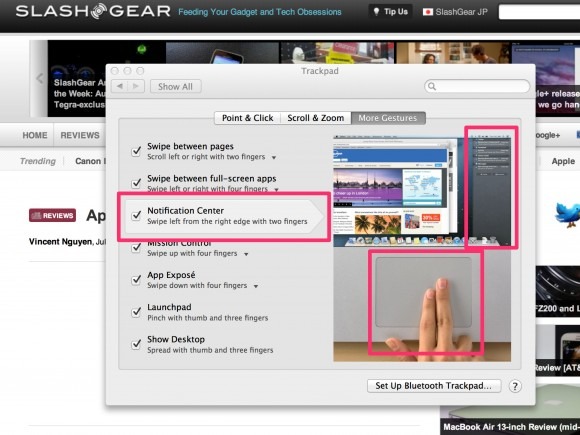This screenshot has width=580, height=435.
Task: Open REVIEWS in SlashGear navigation bar
Action: pos(80,135)
